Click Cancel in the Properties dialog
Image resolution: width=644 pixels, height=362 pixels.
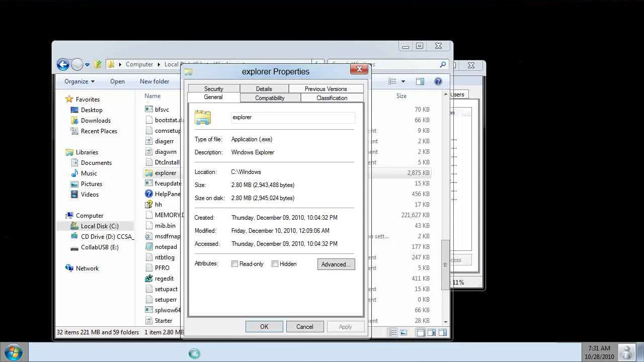tap(304, 327)
